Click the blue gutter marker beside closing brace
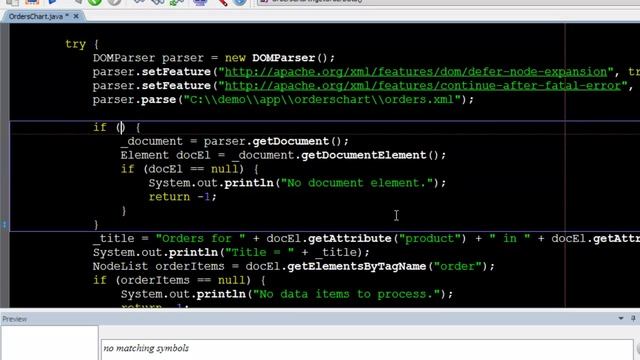640x360 pixels. [x=4, y=224]
